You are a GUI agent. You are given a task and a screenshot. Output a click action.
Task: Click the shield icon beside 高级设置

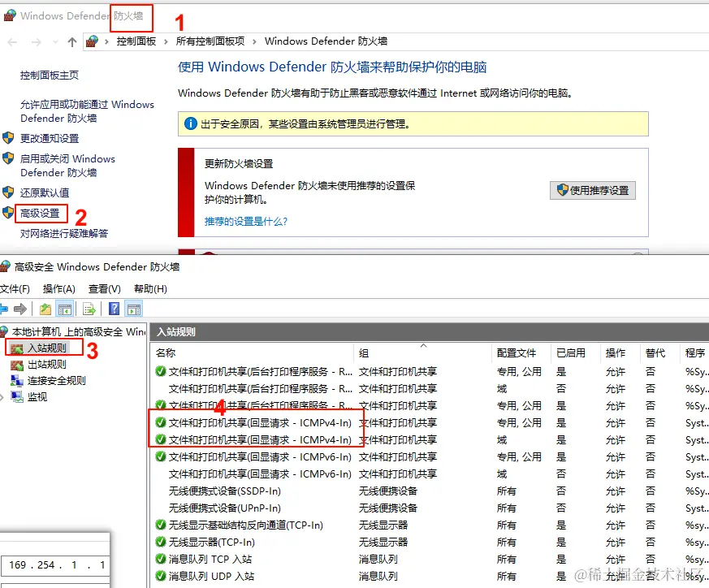8,212
